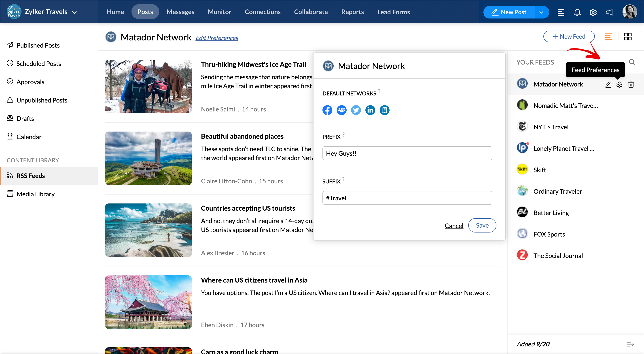644x354 pixels.
Task: Expand the New Post dropdown arrow
Action: click(x=541, y=12)
